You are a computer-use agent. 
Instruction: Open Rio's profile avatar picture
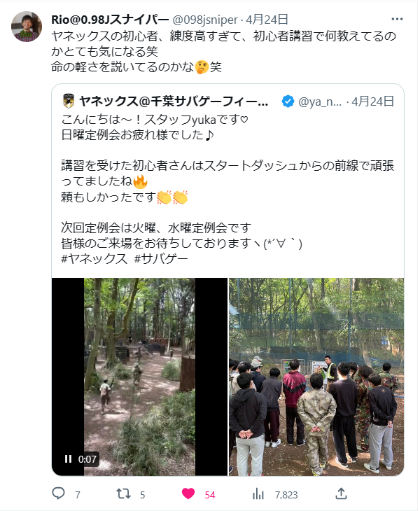(27, 27)
